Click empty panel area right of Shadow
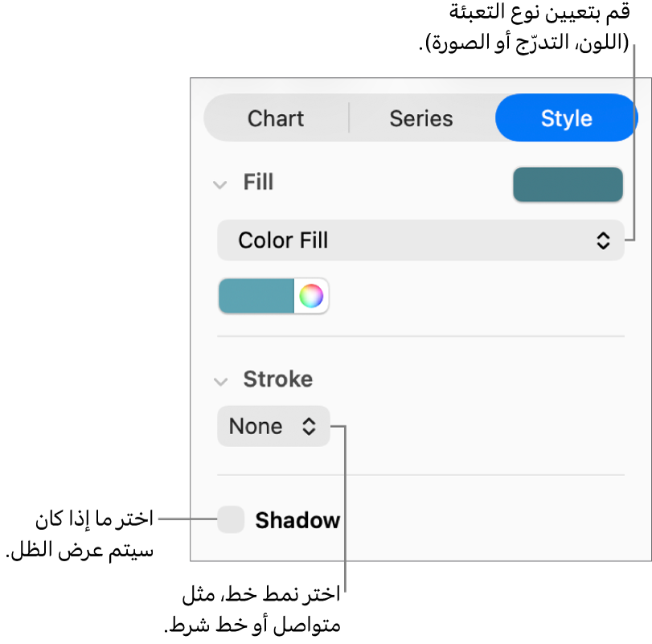This screenshot has height=644, width=652. 482,521
